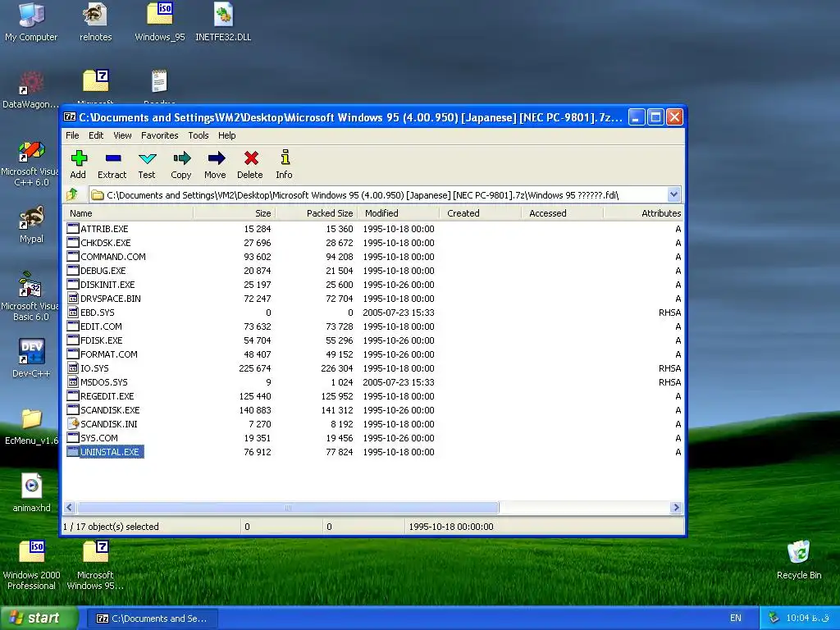Sort by the Size column header
Viewport: 840px width, 630px height.
[x=234, y=213]
